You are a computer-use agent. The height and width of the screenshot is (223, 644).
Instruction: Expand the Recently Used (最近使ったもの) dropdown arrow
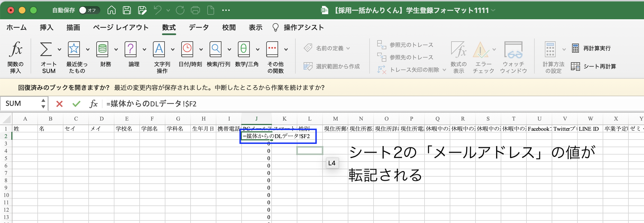coord(88,50)
